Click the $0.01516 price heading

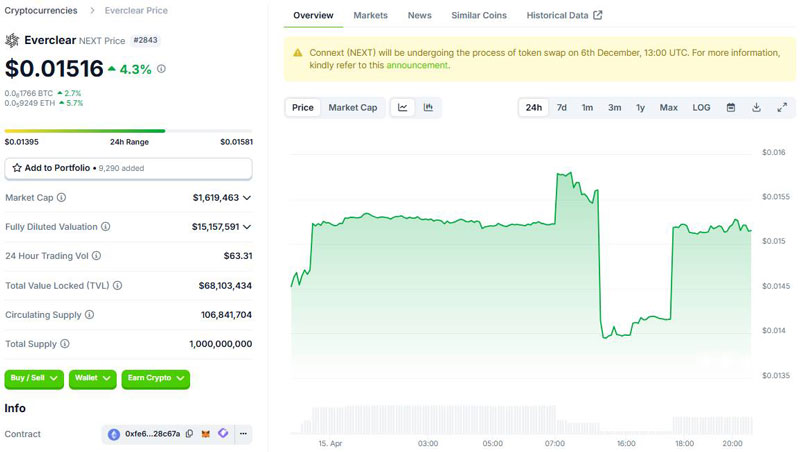click(x=54, y=69)
